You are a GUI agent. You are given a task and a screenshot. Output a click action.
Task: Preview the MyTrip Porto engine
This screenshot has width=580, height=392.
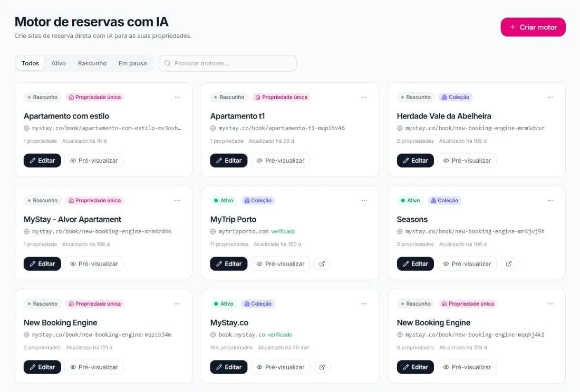[x=281, y=264]
